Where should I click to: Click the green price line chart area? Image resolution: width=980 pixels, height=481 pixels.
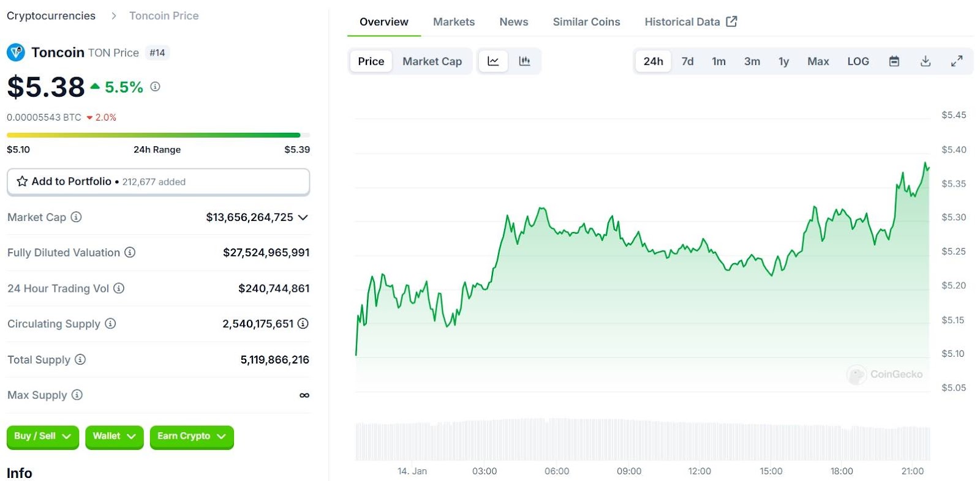(x=643, y=275)
